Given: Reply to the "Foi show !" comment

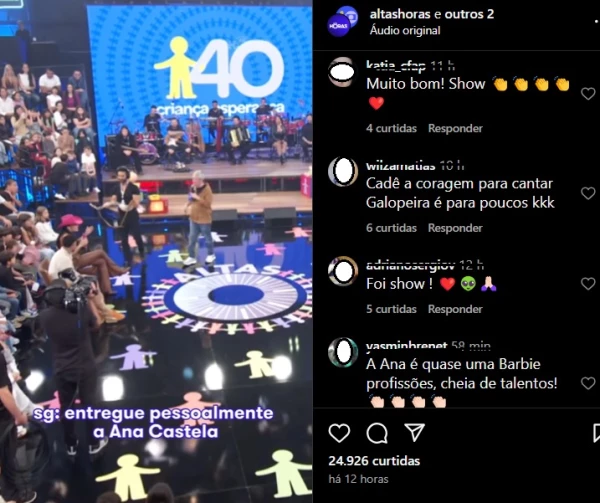Looking at the screenshot, I should click(x=455, y=309).
